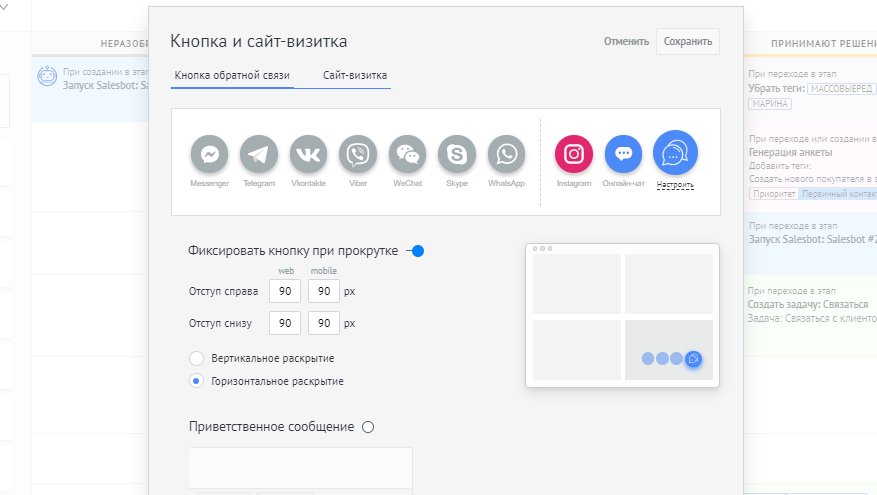877x495 pixels.
Task: Select the Онлайн-чат icon
Action: 623,154
